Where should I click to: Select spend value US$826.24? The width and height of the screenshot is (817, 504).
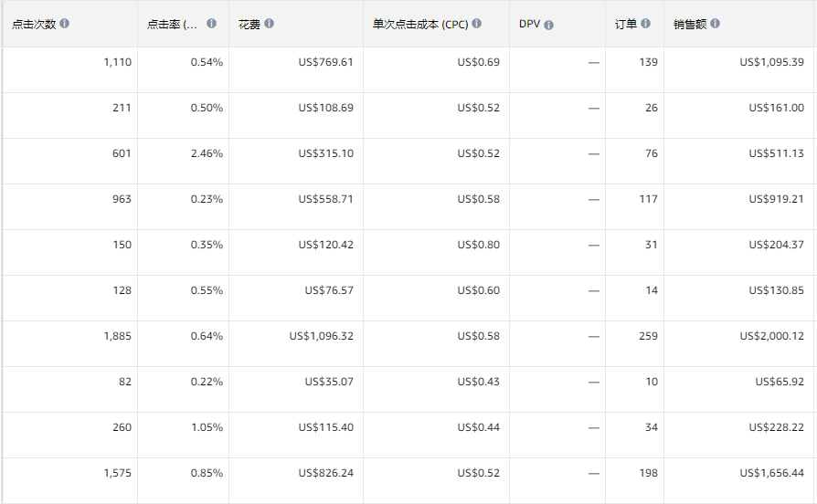(325, 473)
